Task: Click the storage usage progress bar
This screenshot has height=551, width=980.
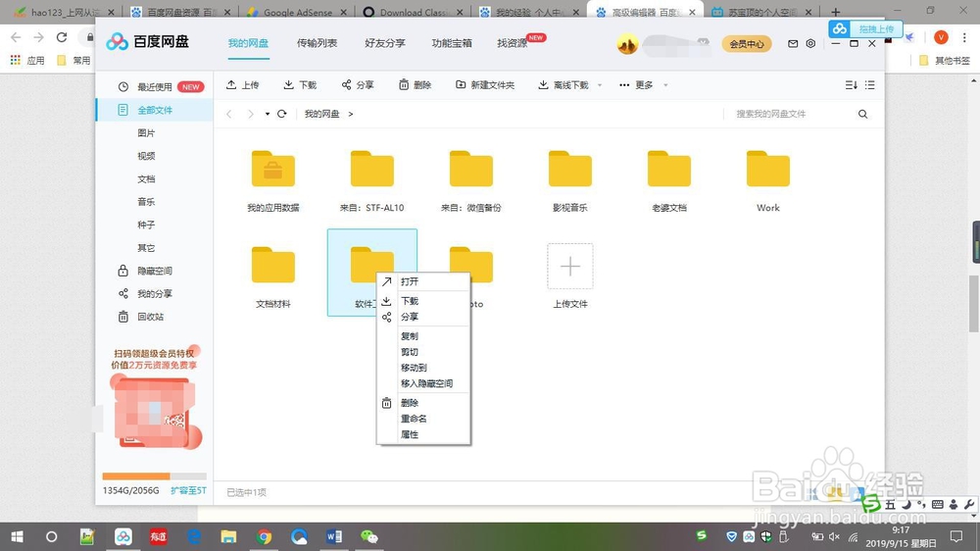Action: [x=155, y=476]
